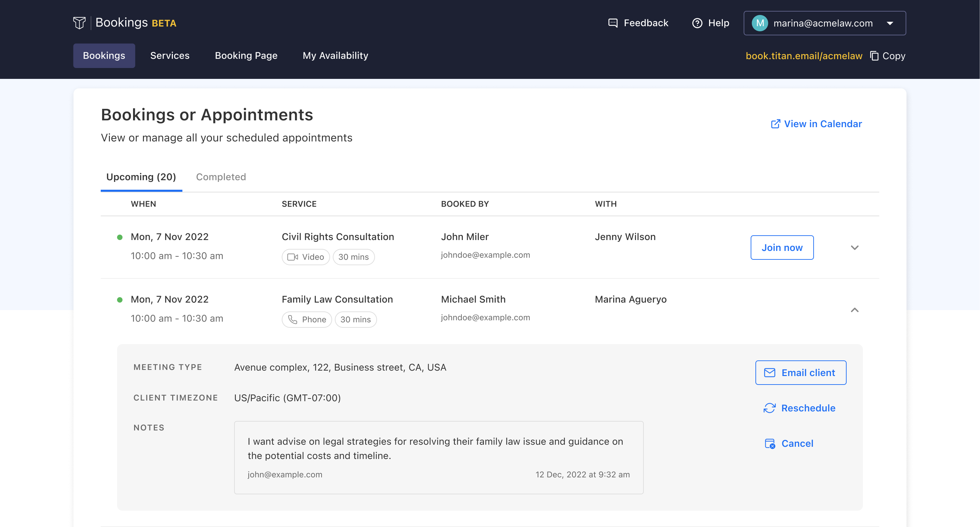This screenshot has height=527, width=980.
Task: Click the Copy button label
Action: coord(894,56)
